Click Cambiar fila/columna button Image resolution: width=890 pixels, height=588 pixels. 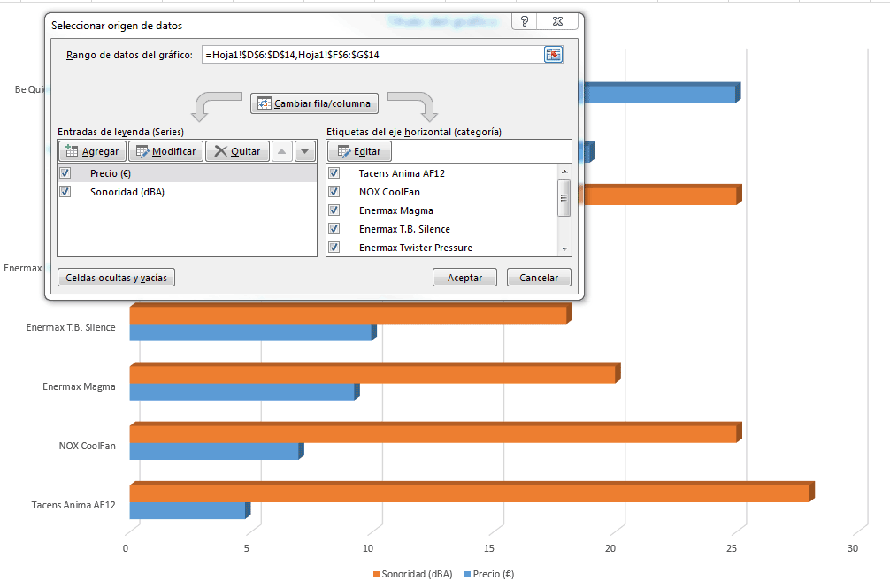point(314,103)
